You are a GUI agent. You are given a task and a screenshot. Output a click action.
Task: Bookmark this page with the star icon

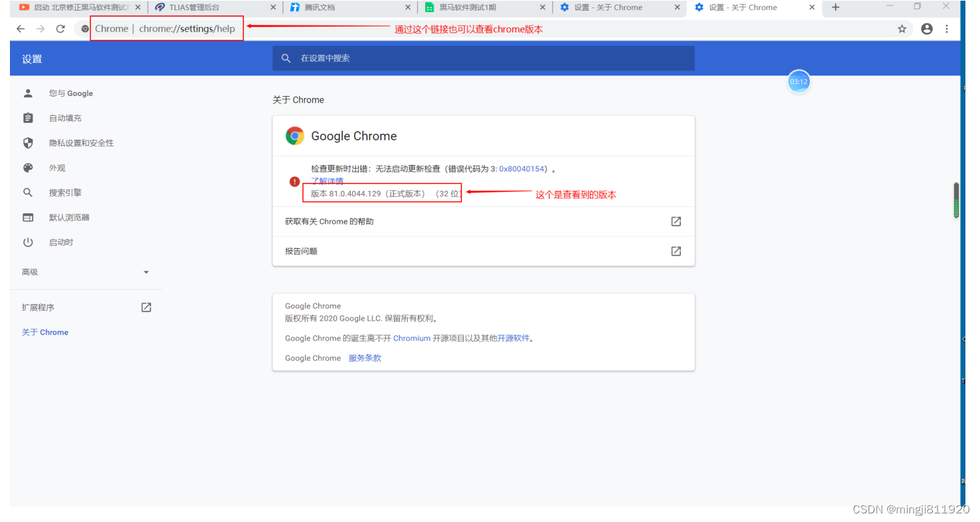(x=902, y=28)
